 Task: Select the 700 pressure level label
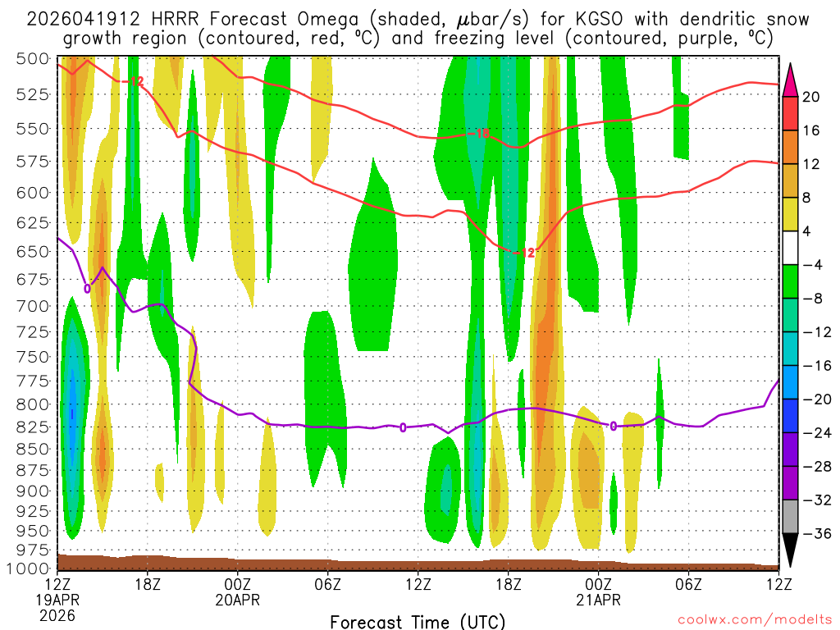coord(33,307)
